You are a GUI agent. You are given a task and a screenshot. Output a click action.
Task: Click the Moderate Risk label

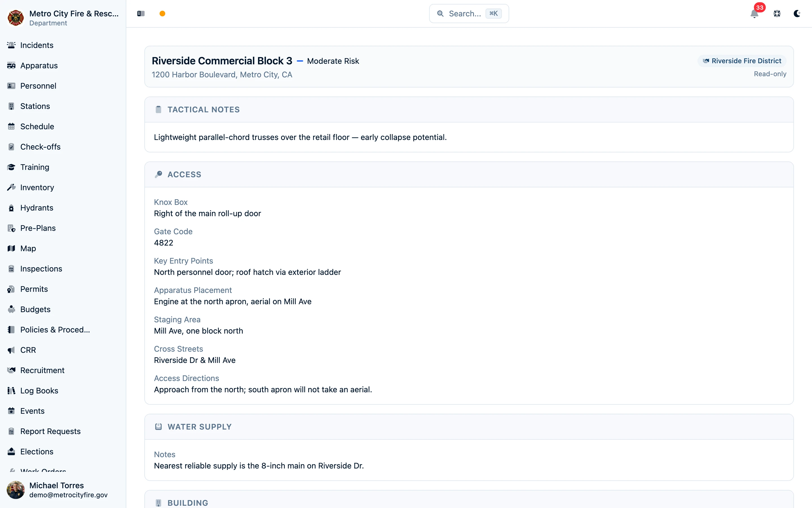[x=333, y=61]
